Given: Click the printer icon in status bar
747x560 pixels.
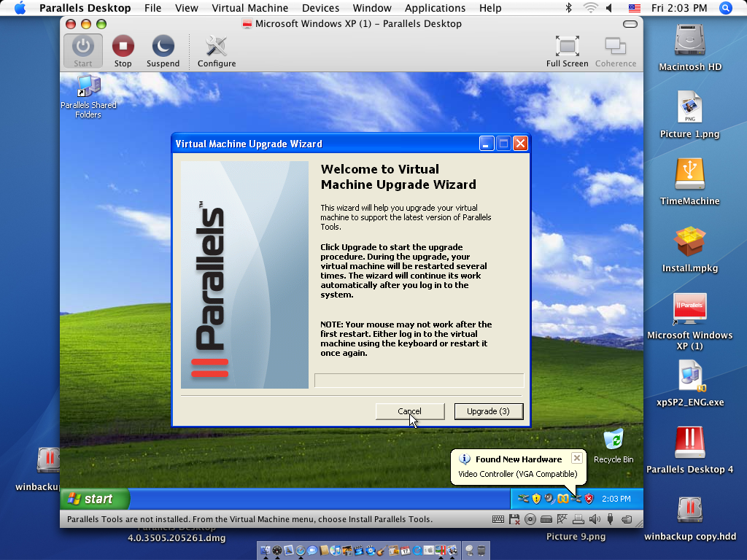Looking at the screenshot, I should (578, 519).
